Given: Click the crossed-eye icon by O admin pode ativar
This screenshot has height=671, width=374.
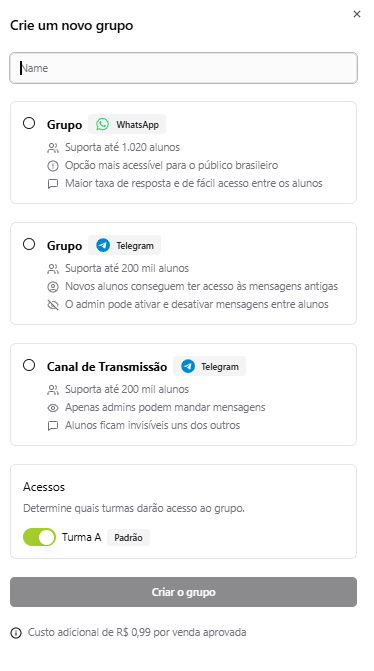Looking at the screenshot, I should click(x=53, y=305).
